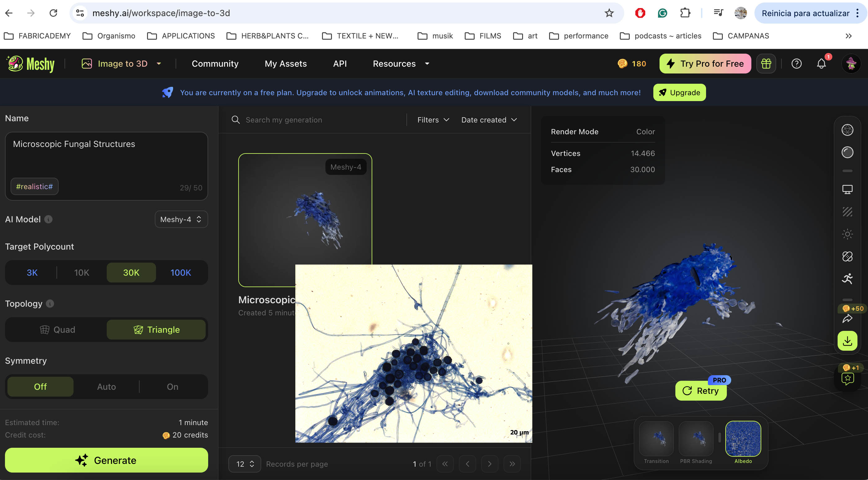Viewport: 868px width, 480px height.
Task: Click the download icon to export model
Action: 847,340
